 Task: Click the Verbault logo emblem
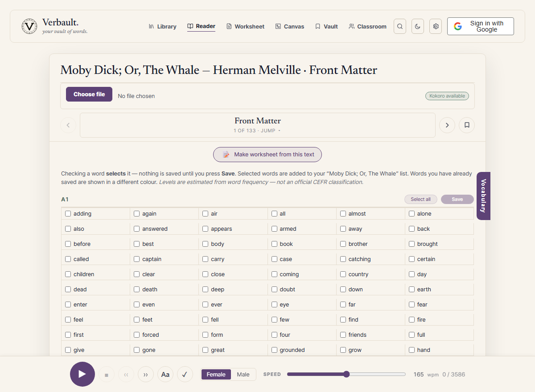pos(29,26)
